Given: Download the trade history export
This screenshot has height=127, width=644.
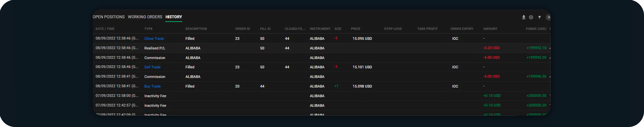Looking at the screenshot, I should coord(524,17).
